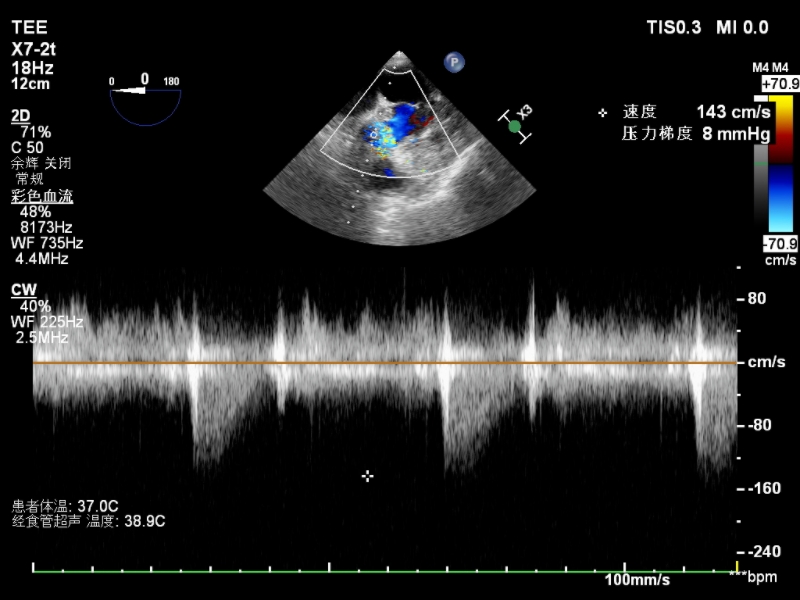The width and height of the screenshot is (800, 600).
Task: Click the caliper symbol beside 速度 readout
Action: (602, 113)
